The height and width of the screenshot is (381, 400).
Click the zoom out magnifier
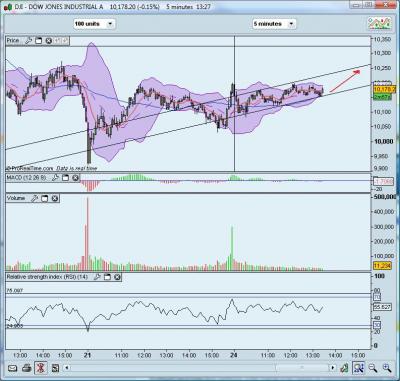tap(373, 368)
